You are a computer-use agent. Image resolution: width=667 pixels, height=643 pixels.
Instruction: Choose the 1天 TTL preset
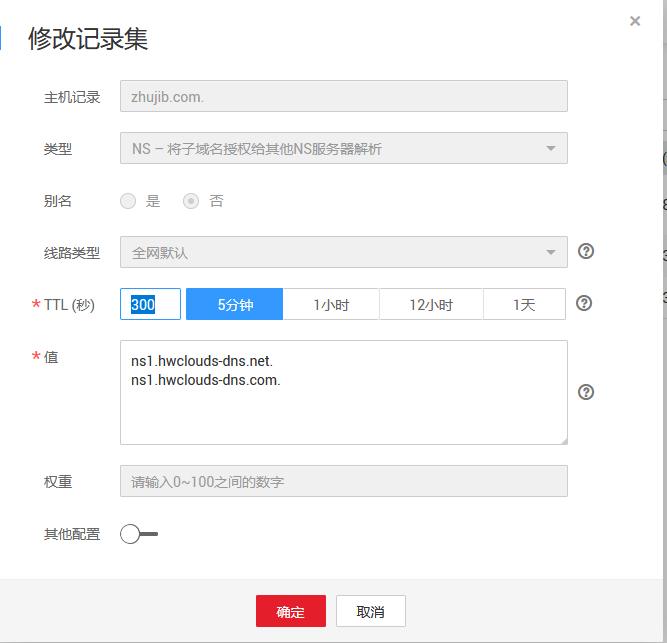tap(524, 304)
